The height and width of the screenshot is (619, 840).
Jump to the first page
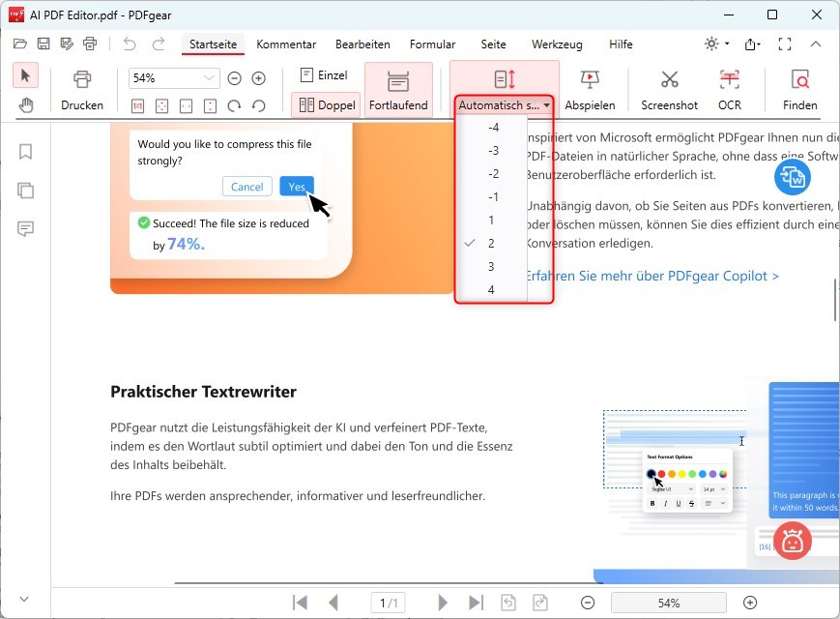(x=300, y=603)
